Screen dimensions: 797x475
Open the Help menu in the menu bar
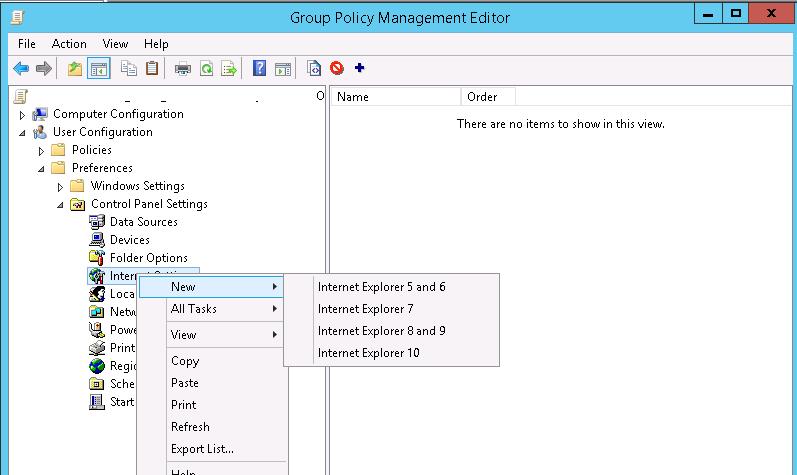[x=156, y=44]
